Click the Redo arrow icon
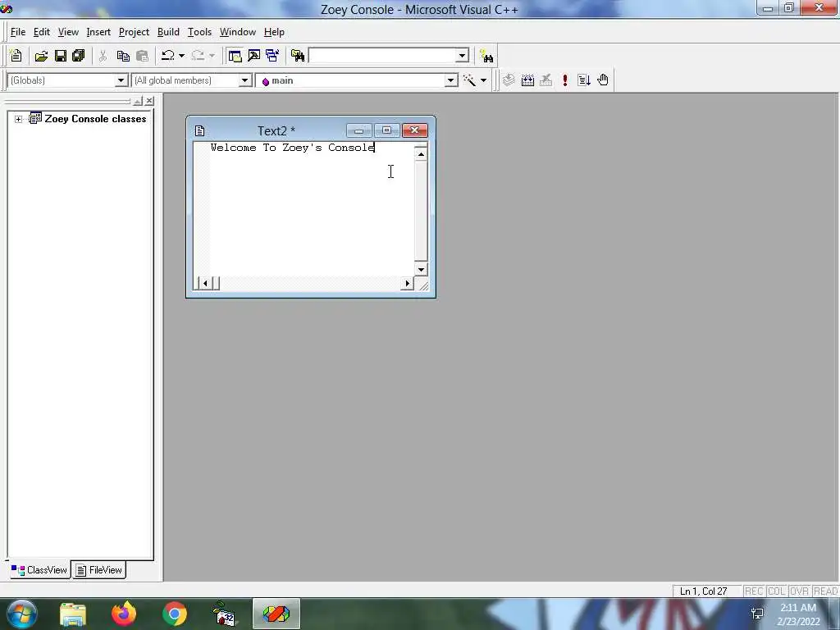Image resolution: width=840 pixels, height=630 pixels. click(x=198, y=56)
